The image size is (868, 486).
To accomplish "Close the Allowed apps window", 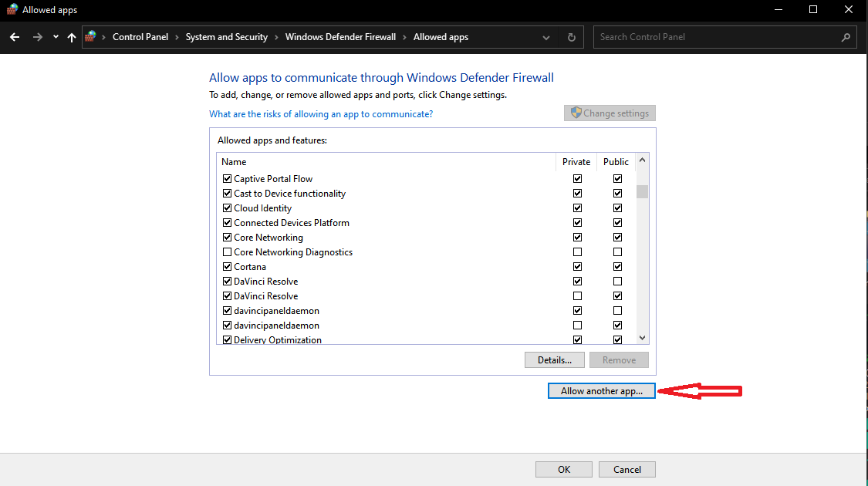I will (x=849, y=10).
